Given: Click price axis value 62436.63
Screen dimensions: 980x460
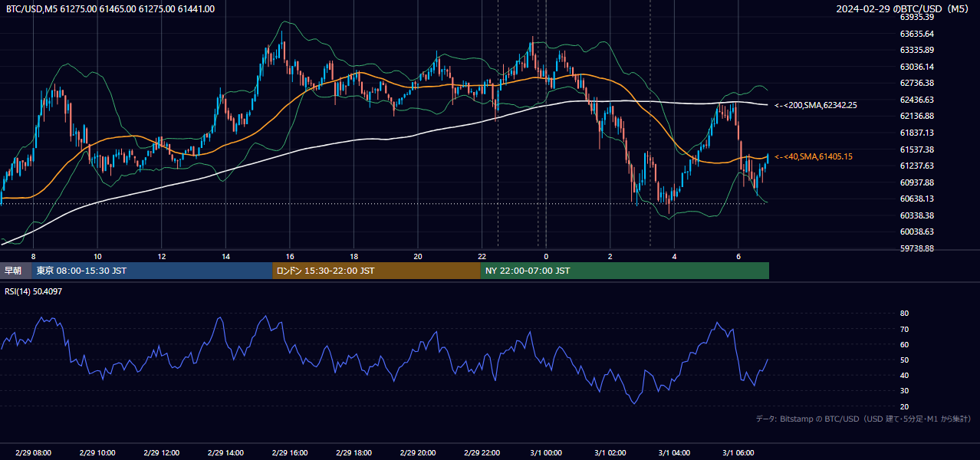Looking at the screenshot, I should (916, 100).
